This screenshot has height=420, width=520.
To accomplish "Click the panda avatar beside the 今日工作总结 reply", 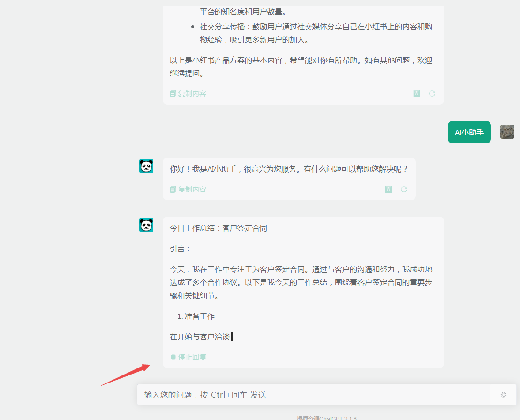I will tap(146, 225).
